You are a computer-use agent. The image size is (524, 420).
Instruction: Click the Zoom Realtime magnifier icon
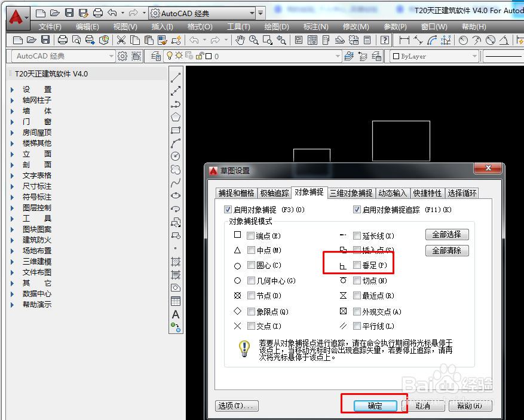point(254,40)
